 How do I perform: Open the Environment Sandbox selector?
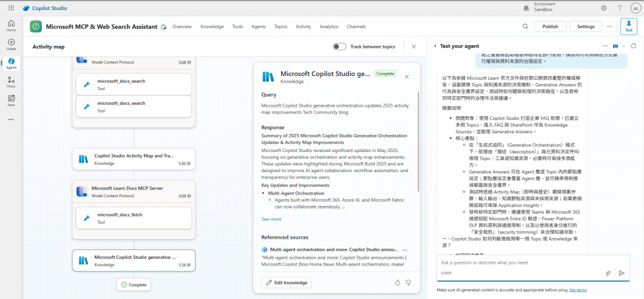(540, 7)
